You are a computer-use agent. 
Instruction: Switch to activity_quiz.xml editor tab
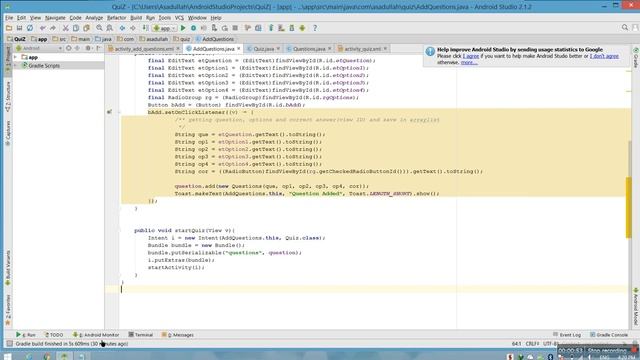tap(362, 49)
